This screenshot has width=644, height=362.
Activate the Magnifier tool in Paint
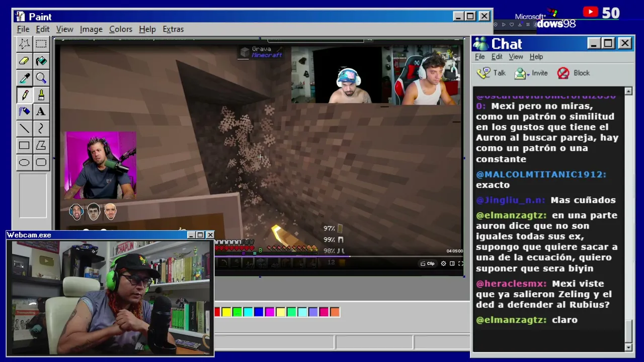(x=41, y=78)
